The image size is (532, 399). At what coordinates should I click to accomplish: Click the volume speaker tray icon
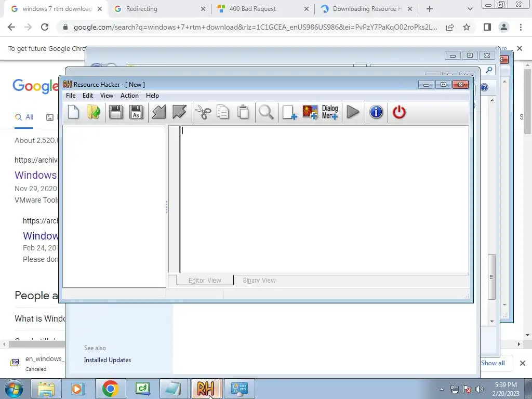tap(480, 389)
